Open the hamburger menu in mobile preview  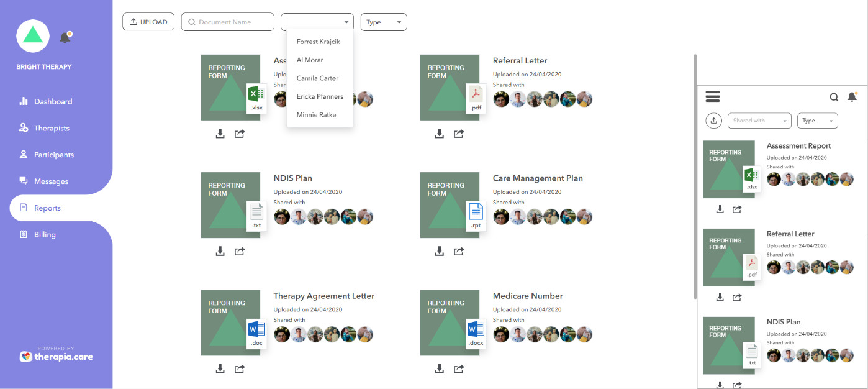(713, 96)
